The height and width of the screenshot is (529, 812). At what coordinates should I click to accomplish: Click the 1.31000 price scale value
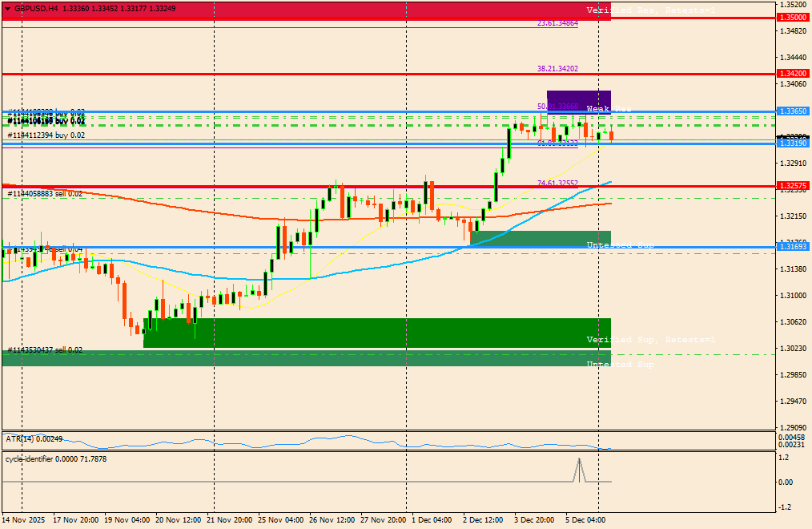793,295
